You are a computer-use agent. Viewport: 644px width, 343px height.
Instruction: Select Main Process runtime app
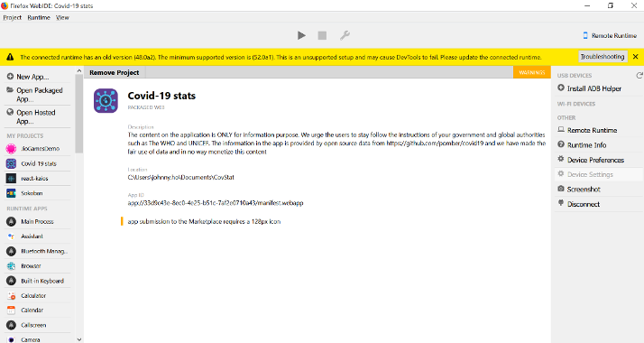(x=38, y=221)
